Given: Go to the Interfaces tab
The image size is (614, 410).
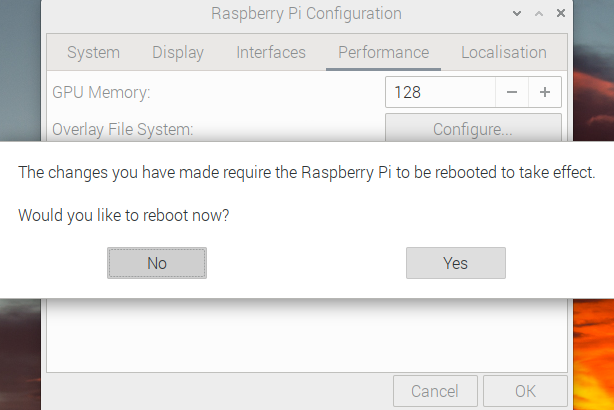Looking at the screenshot, I should [271, 53].
